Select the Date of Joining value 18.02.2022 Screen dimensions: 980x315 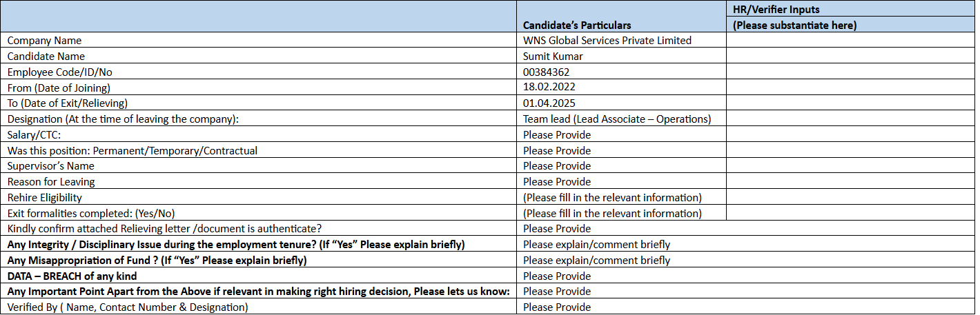(549, 88)
